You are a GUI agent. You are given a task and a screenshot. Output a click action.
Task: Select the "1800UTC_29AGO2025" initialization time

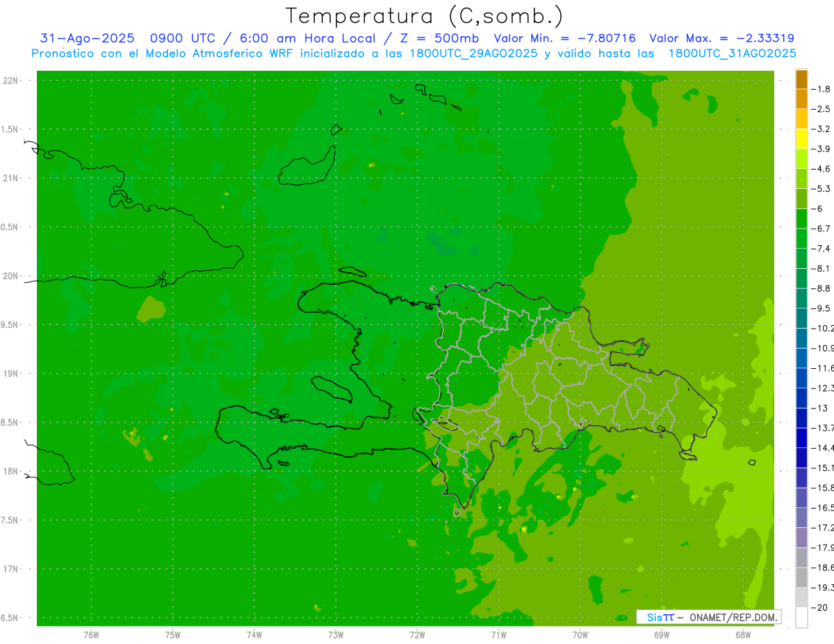[473, 53]
